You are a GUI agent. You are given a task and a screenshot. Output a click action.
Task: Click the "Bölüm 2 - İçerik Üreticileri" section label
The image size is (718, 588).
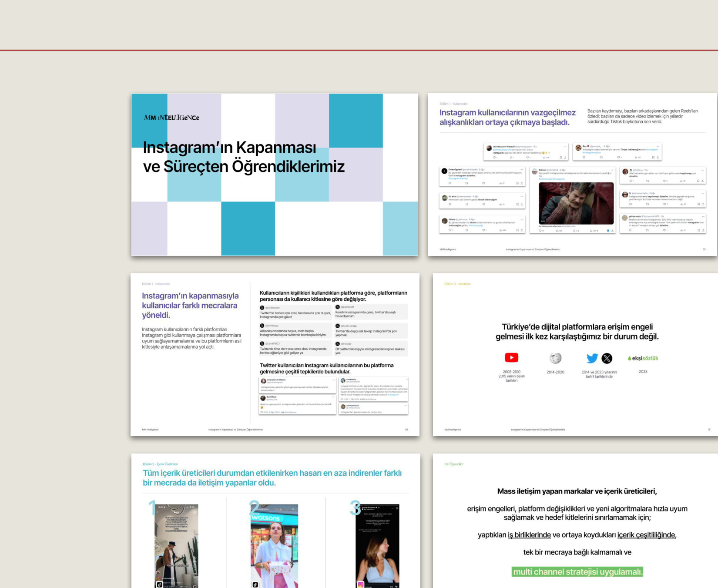point(160,464)
